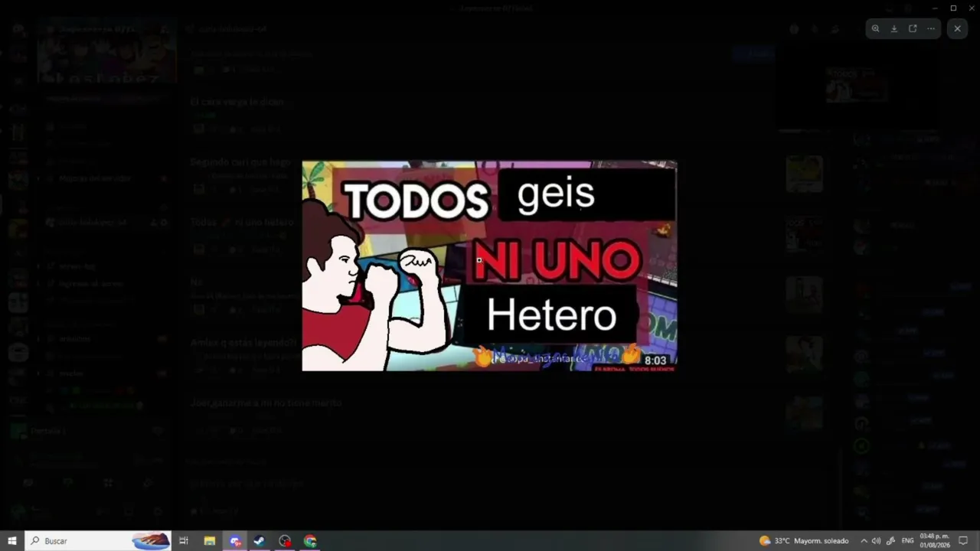Click the TODOS geis meme image
Screen dimensions: 980x551
(489, 266)
